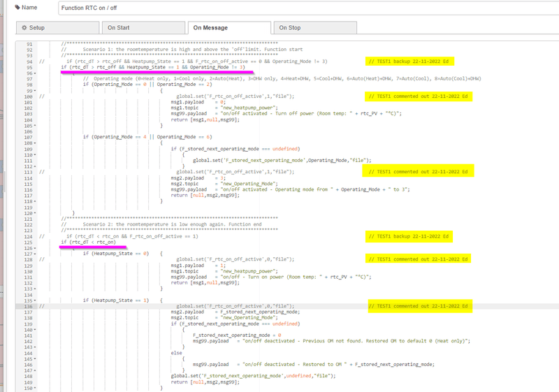Click the gear icon on Setup tab
Viewport: 559px width, 392px height.
pyautogui.click(x=24, y=28)
